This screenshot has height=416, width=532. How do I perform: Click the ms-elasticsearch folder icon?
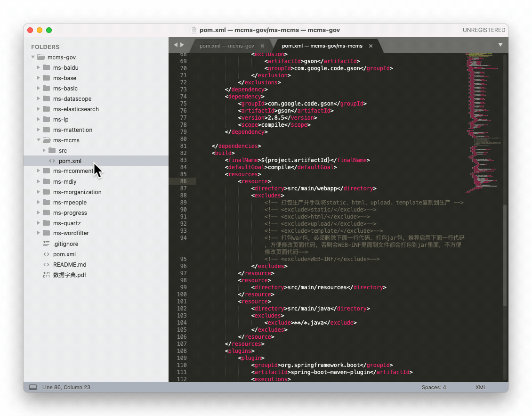(x=46, y=109)
